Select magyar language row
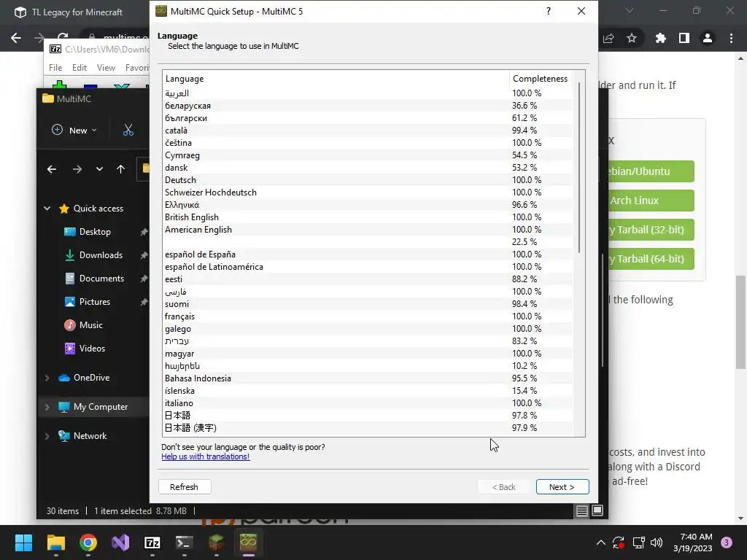The width and height of the screenshot is (747, 560). click(368, 354)
